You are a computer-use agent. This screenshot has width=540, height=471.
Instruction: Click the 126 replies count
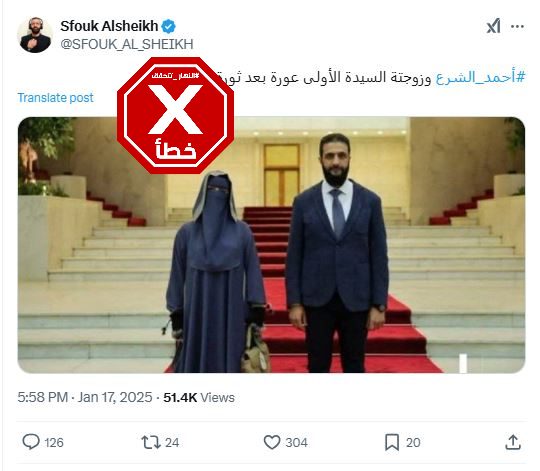click(x=54, y=443)
